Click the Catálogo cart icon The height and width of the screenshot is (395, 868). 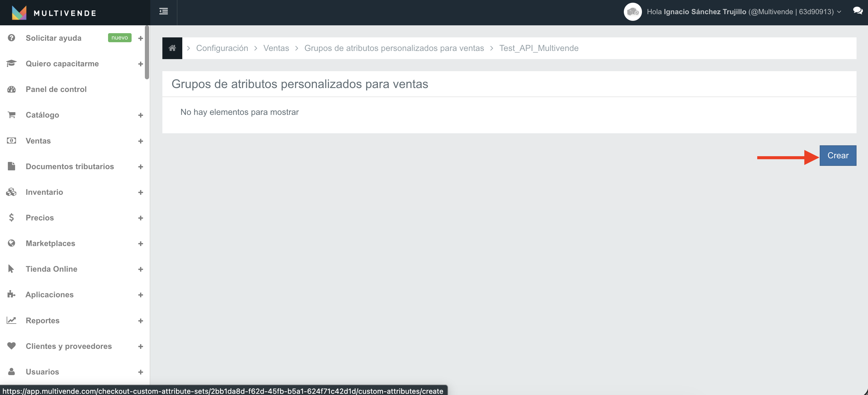11,115
